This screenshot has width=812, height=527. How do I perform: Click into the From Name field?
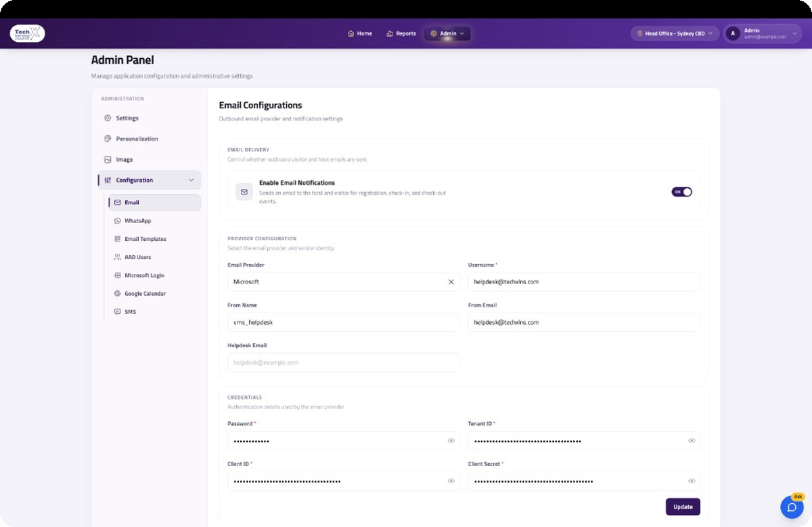(x=344, y=322)
